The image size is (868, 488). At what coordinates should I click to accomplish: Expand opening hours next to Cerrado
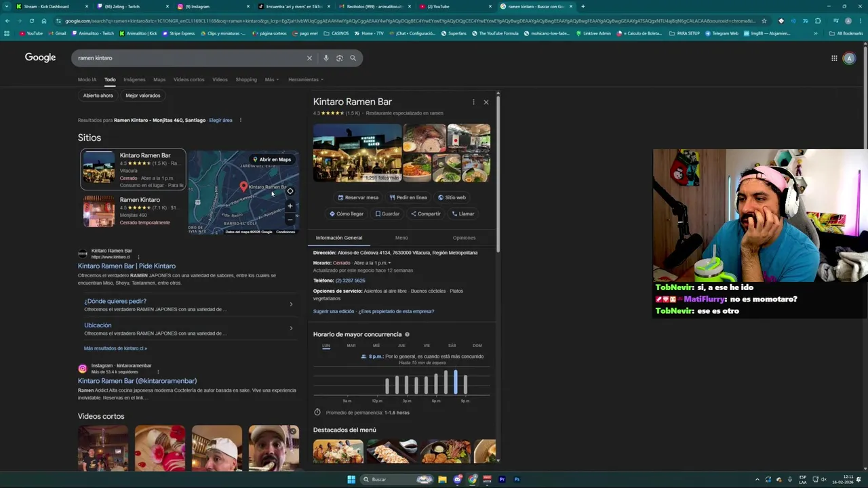coord(372,263)
